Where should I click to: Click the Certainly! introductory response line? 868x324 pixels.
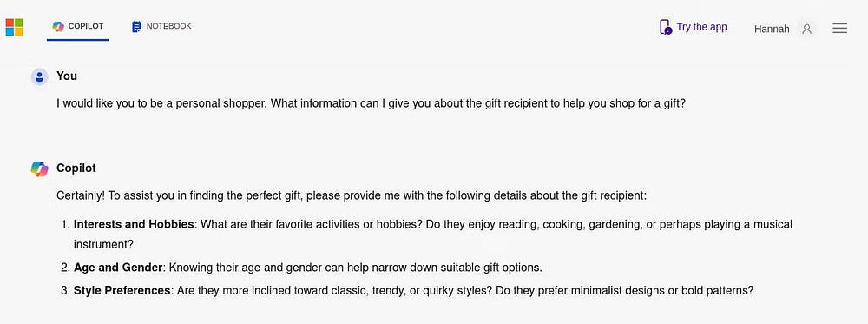[352, 195]
